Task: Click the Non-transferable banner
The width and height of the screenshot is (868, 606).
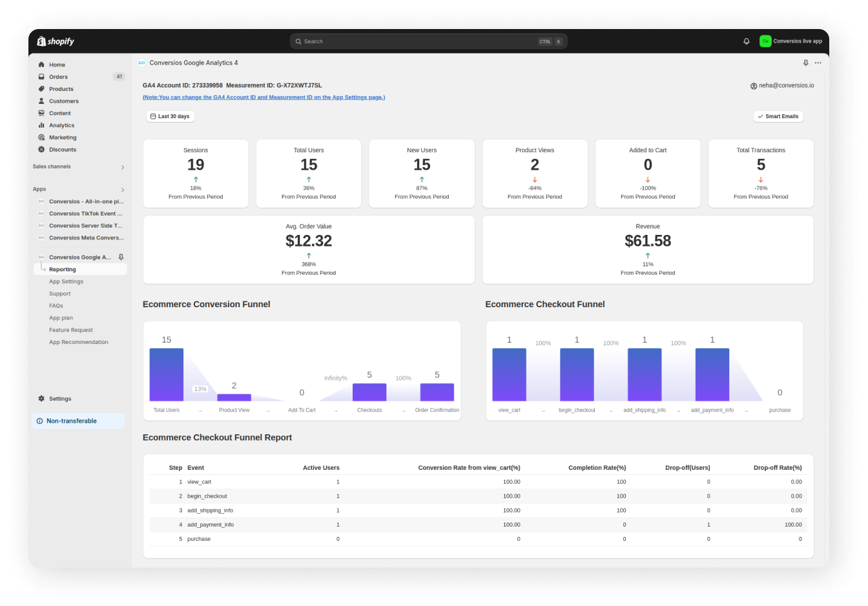Action: 78,421
